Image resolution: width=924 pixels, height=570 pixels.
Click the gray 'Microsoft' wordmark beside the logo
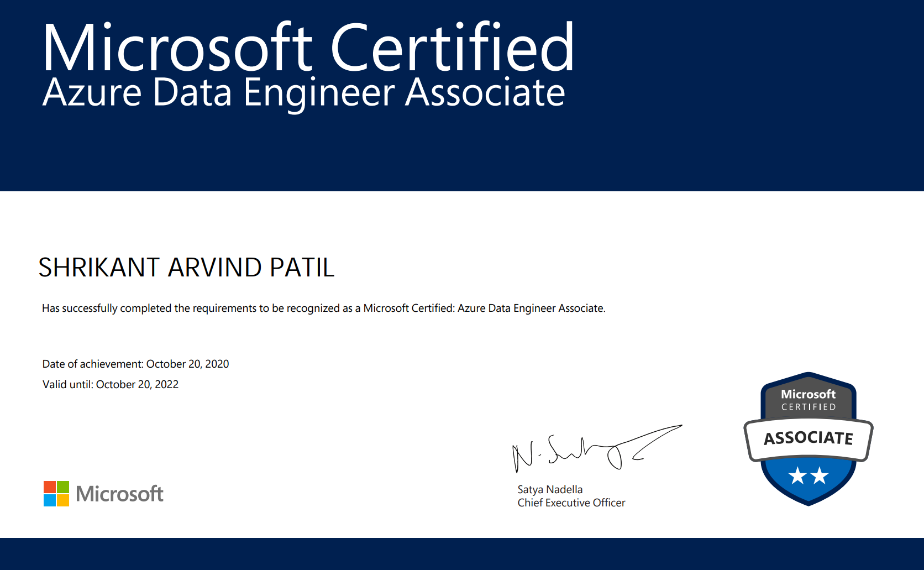[x=119, y=494]
